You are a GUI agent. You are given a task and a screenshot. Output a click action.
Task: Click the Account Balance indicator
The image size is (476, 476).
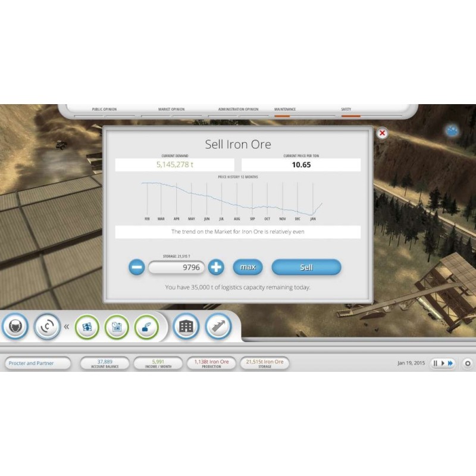coord(105,363)
